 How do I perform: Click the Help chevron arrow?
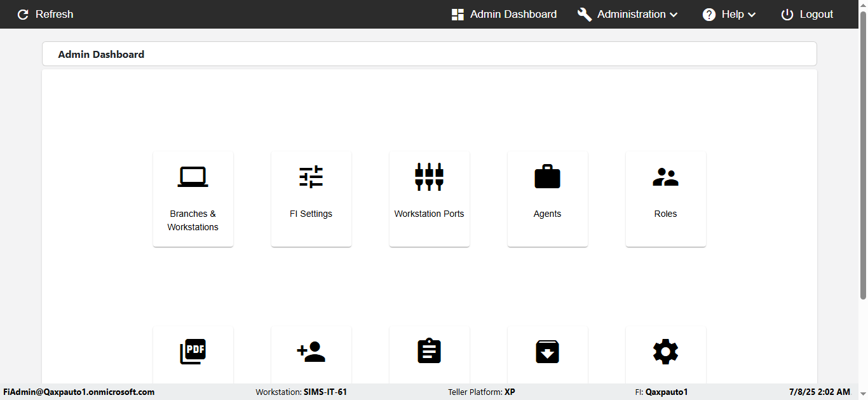tap(752, 15)
